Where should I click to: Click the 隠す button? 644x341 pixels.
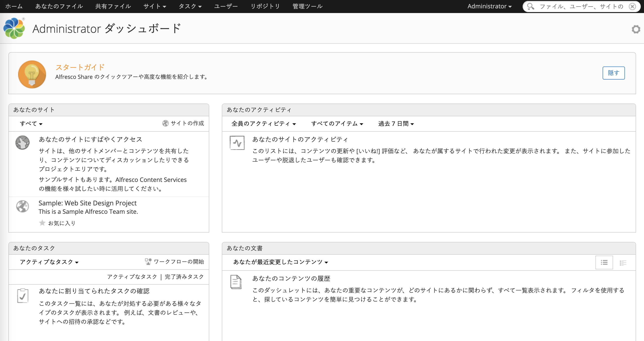coord(614,73)
